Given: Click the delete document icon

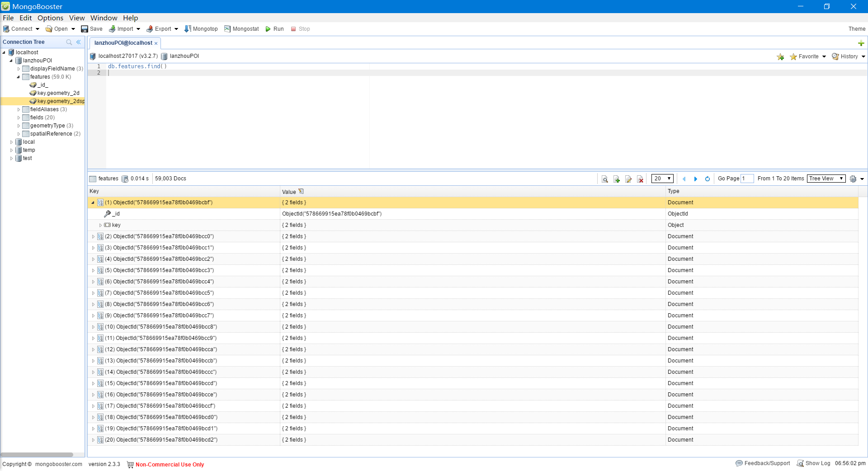Looking at the screenshot, I should pos(641,179).
